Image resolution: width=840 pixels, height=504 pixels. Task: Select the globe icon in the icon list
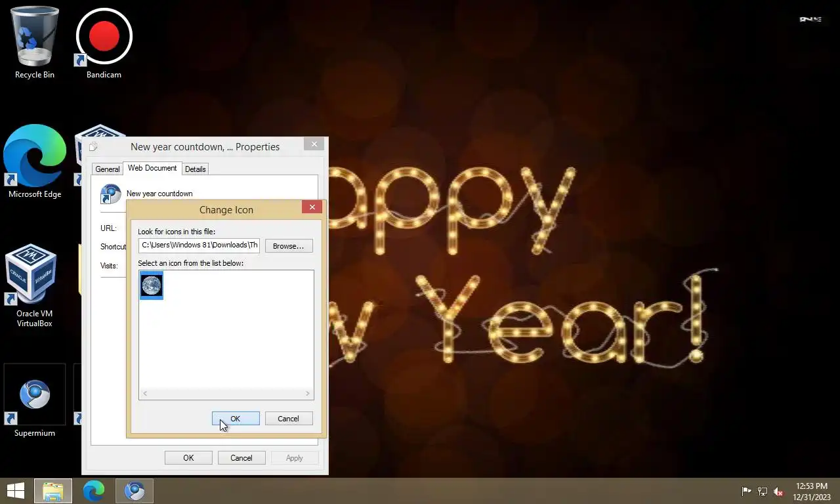click(x=152, y=286)
